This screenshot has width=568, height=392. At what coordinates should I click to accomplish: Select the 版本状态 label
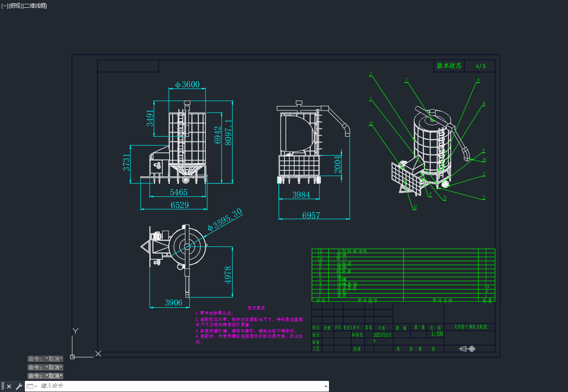(449, 65)
